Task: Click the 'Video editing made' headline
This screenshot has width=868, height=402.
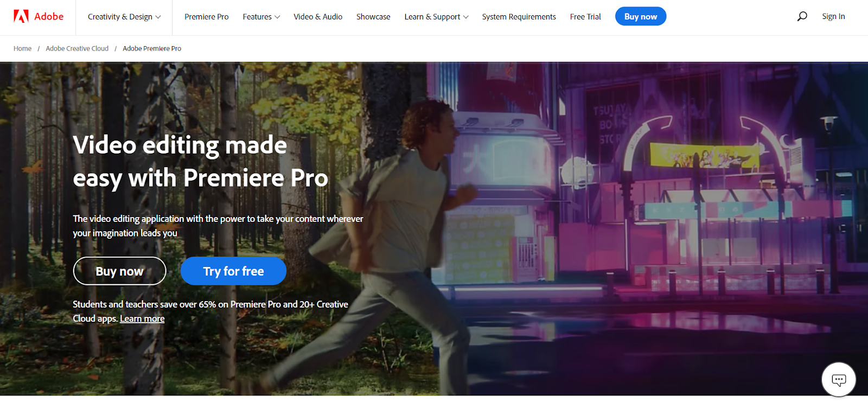Action: (x=180, y=145)
